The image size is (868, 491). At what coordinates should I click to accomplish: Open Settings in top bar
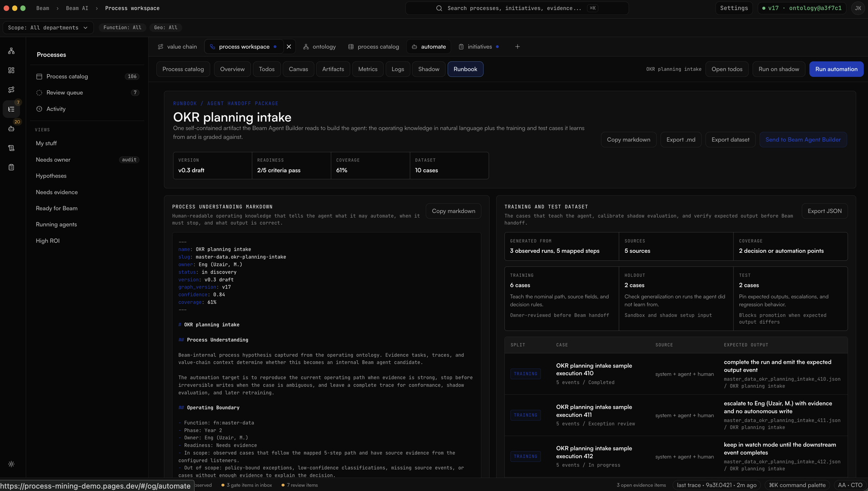734,8
